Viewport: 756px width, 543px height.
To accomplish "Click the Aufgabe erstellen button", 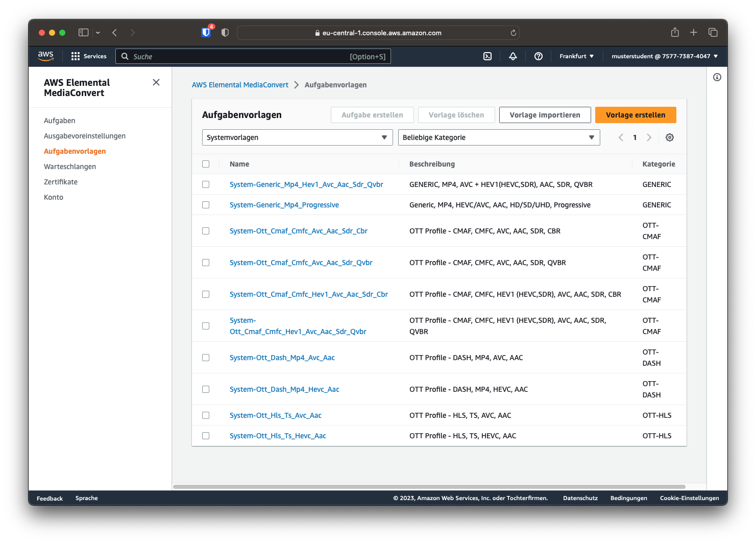I will (372, 115).
